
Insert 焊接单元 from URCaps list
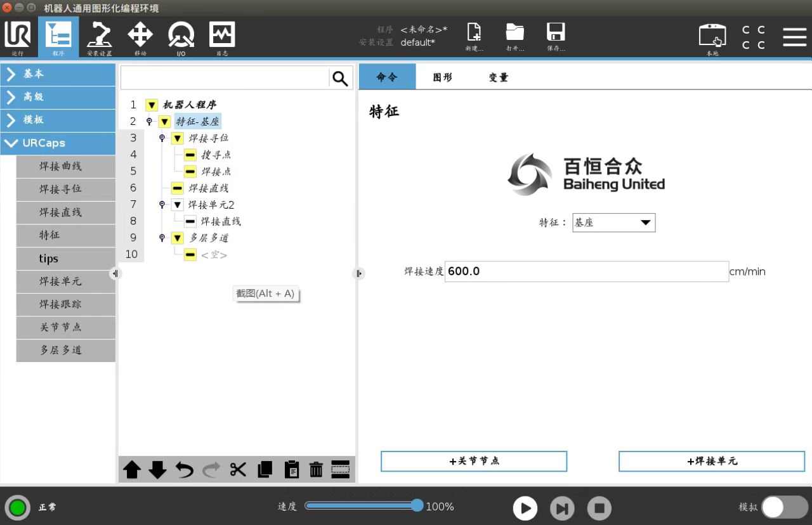pos(66,282)
